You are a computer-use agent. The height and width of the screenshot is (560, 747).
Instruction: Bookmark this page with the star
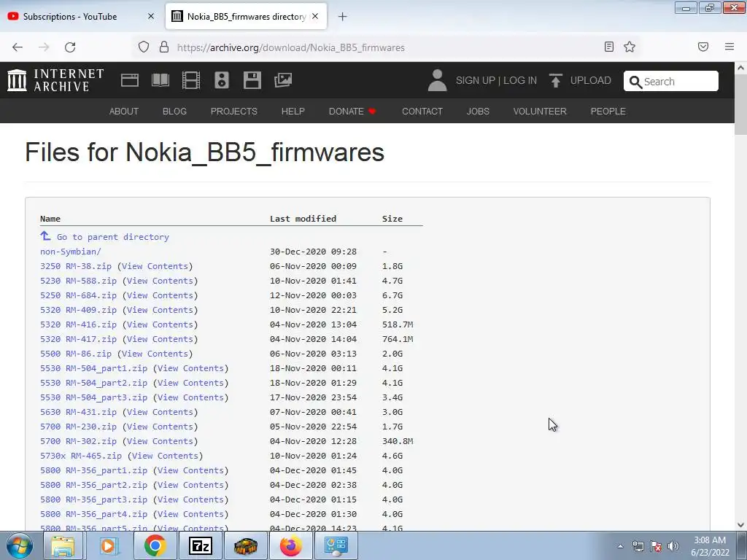pyautogui.click(x=630, y=47)
